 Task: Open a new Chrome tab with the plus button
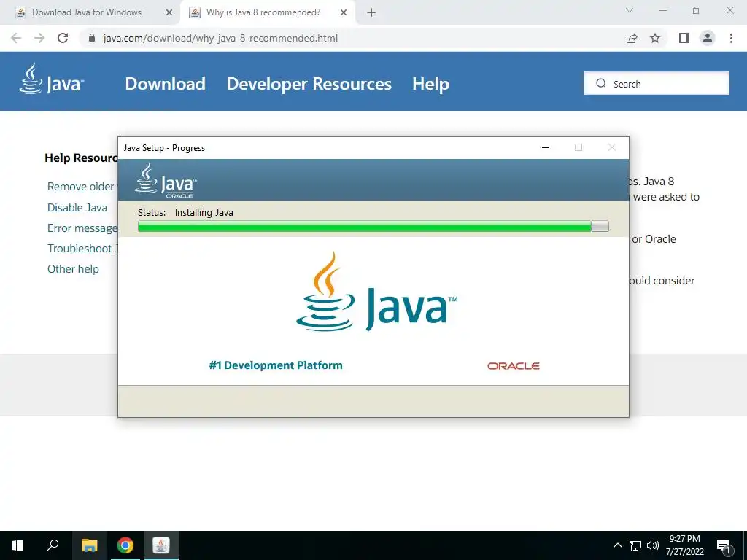[x=371, y=13]
